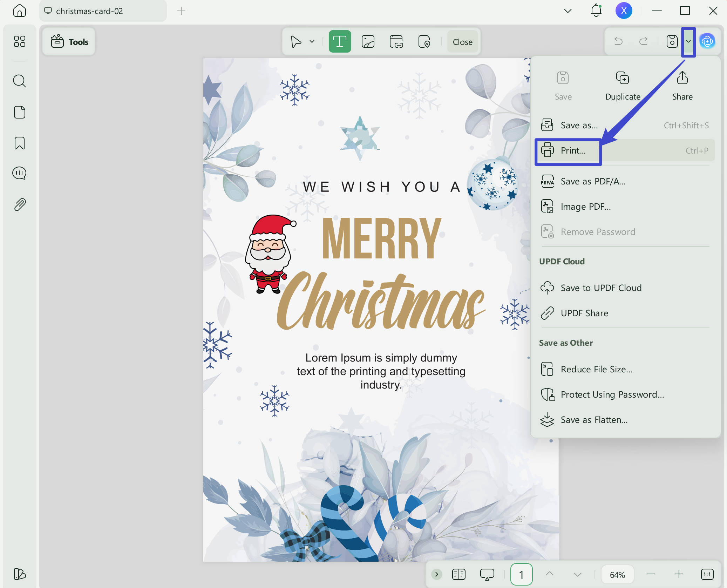727x588 pixels.
Task: Select the Link edit tool
Action: click(396, 42)
